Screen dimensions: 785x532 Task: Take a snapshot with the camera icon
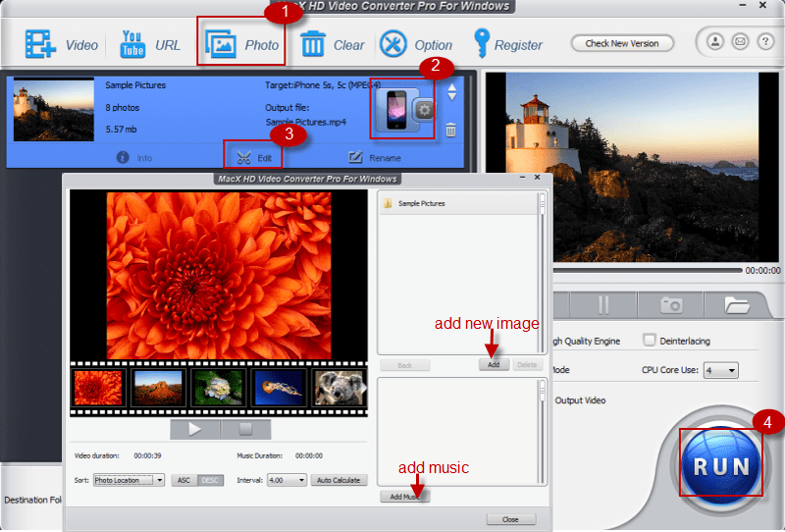[671, 304]
